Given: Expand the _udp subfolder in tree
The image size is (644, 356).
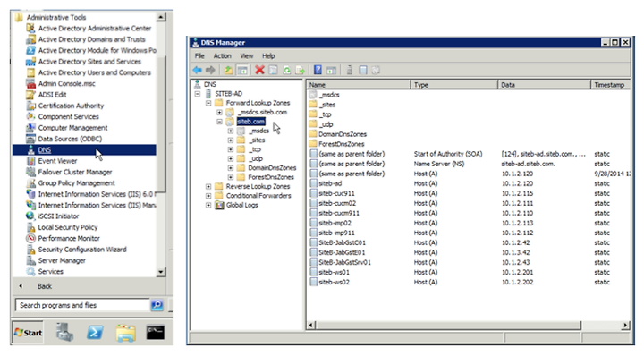Looking at the screenshot, I should (x=231, y=158).
